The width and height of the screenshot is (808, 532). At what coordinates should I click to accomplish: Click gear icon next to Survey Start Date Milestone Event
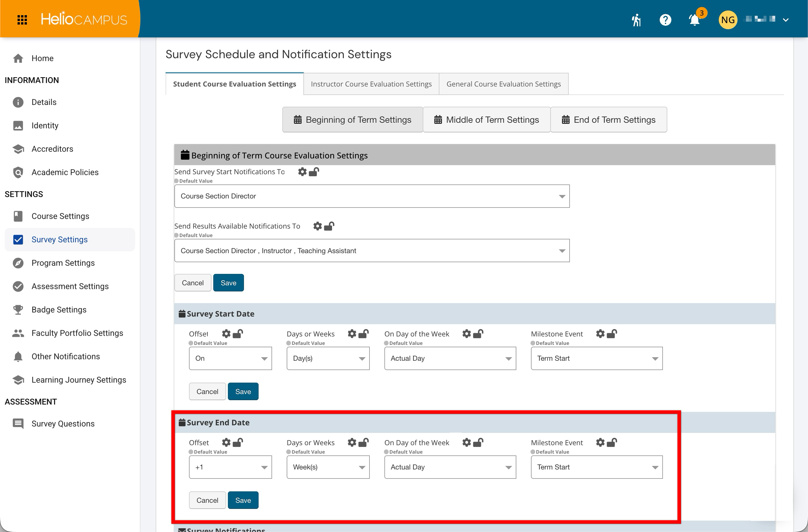[600, 334]
